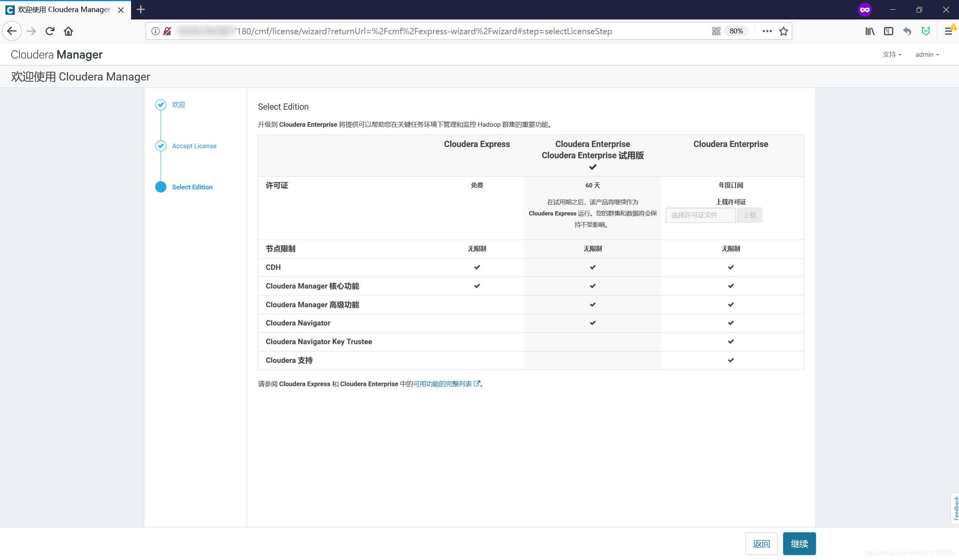Click the back navigation arrow
The height and width of the screenshot is (560, 959).
[12, 31]
